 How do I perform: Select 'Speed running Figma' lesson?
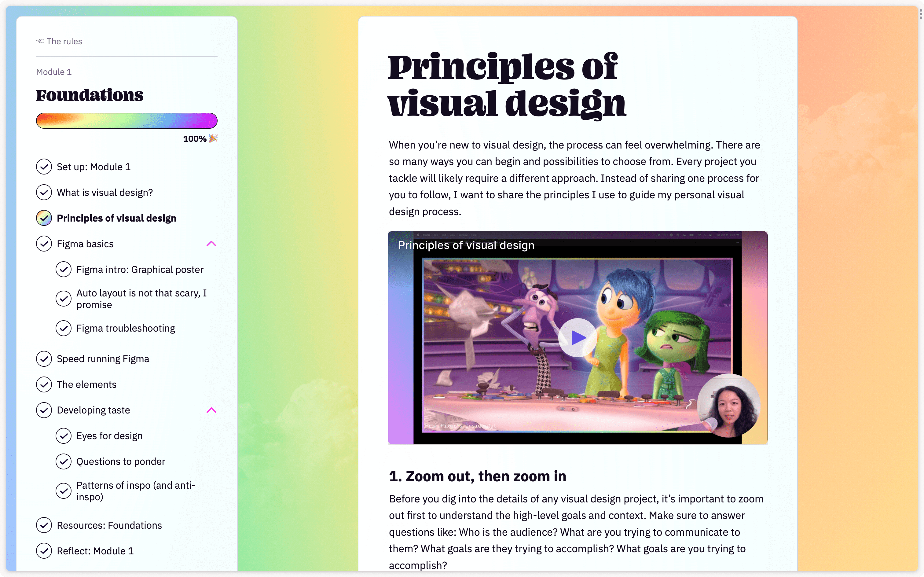pos(103,358)
